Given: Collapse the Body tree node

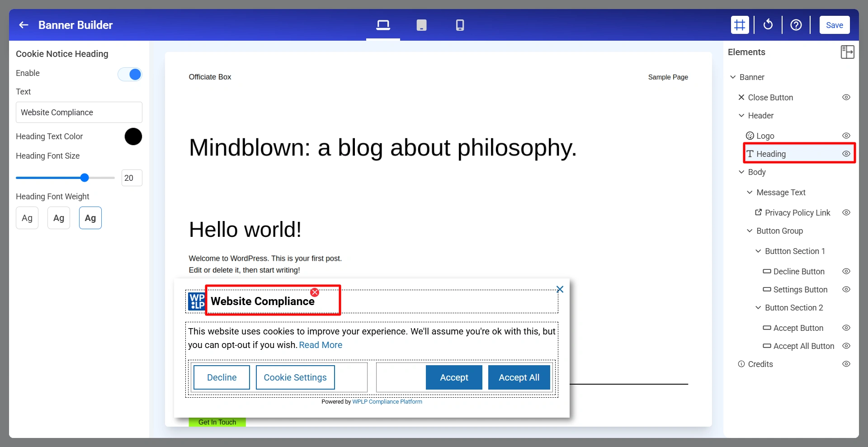Looking at the screenshot, I should point(741,172).
